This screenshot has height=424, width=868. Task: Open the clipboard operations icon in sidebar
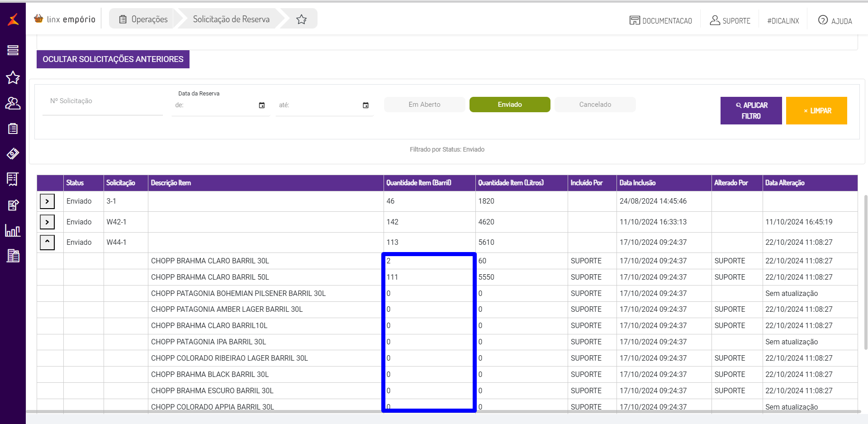13,129
